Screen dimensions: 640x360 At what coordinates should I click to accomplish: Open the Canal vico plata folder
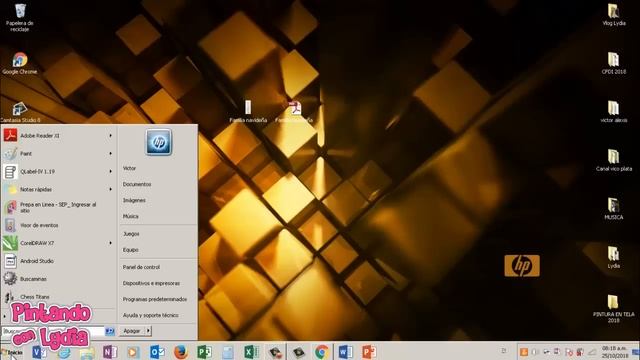click(x=613, y=160)
